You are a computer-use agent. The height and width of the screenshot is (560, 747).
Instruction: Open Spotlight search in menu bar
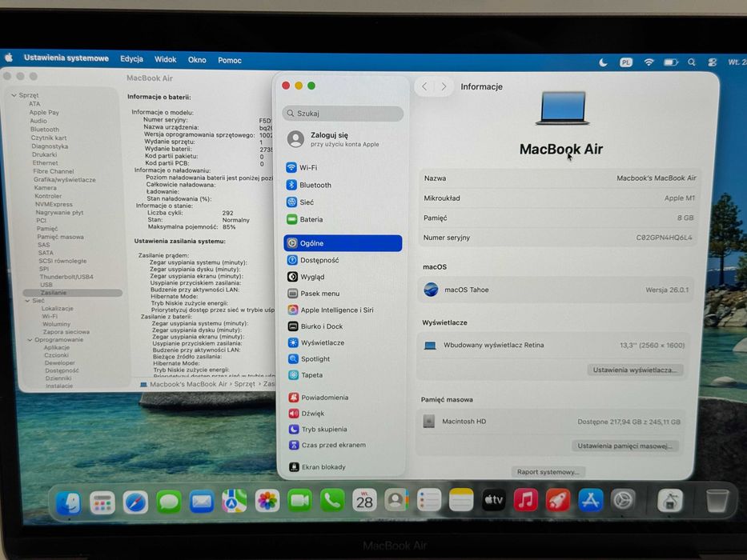click(x=691, y=62)
